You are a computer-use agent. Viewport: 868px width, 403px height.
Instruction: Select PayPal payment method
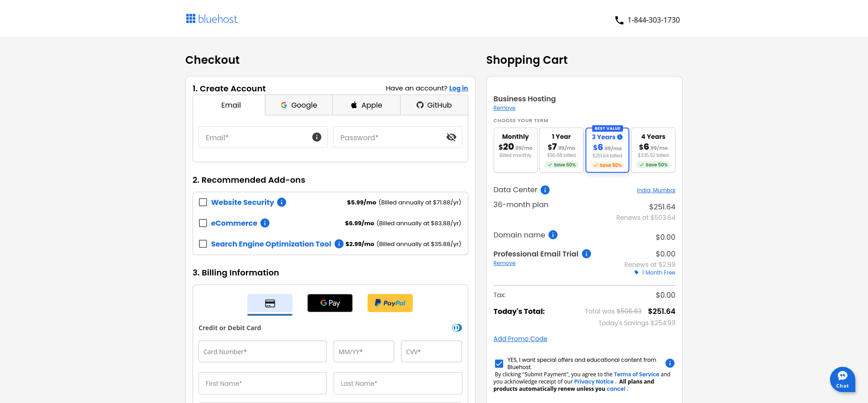click(390, 303)
